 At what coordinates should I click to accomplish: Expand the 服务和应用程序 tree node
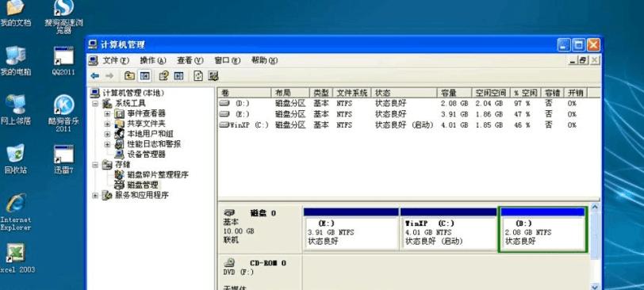tap(95, 196)
